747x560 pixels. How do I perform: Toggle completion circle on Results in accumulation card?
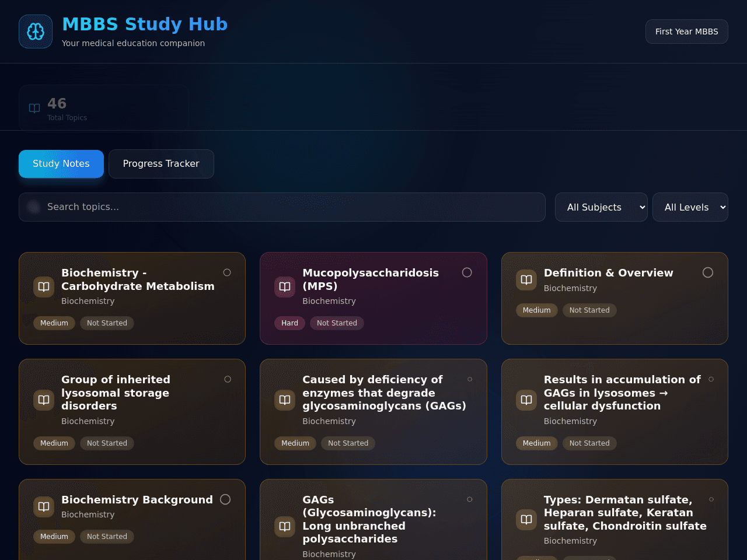pos(711,379)
